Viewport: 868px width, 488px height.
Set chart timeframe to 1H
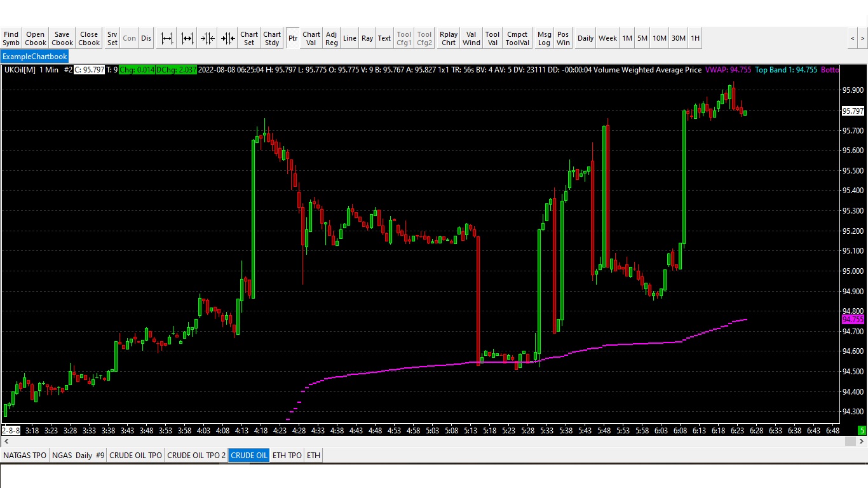[695, 39]
